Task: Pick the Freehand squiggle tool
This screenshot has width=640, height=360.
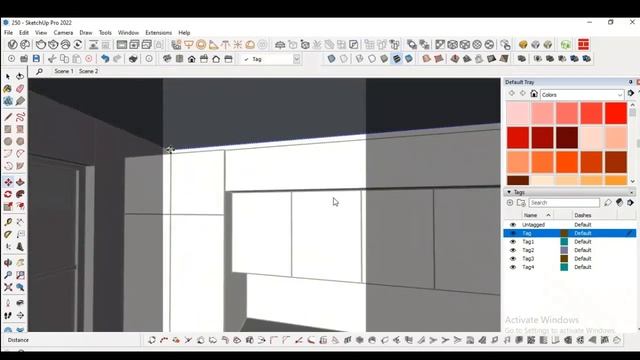Action: click(20, 117)
